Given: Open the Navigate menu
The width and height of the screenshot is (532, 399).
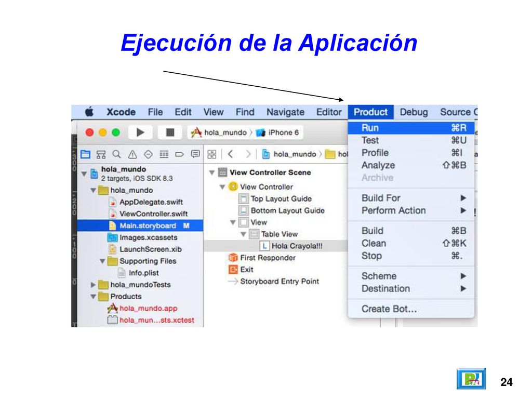Looking at the screenshot, I should pos(285,112).
